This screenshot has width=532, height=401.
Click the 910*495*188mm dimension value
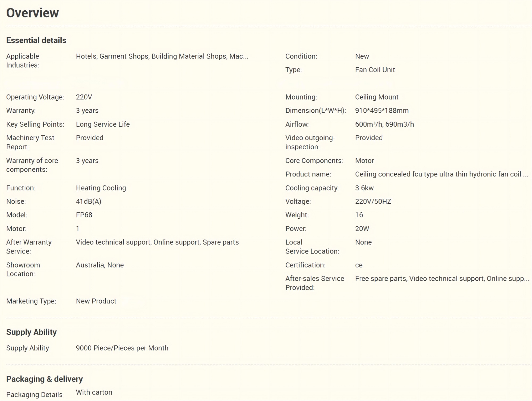point(382,111)
